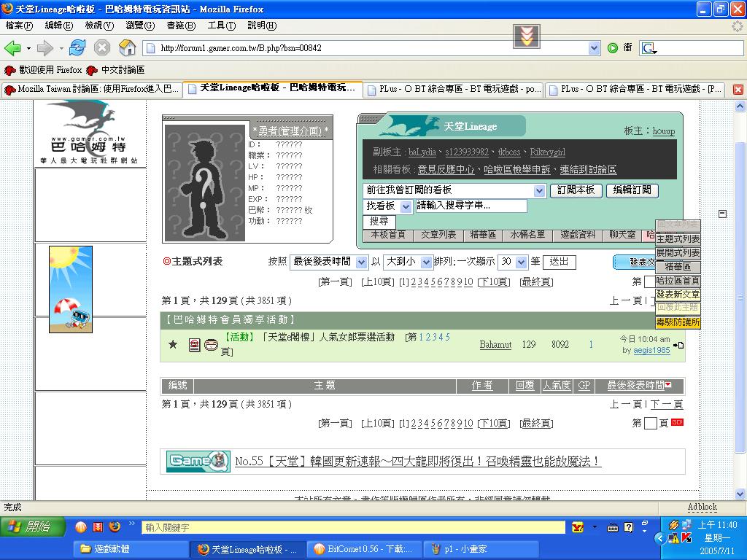Go to the browser home page icon
This screenshot has width=747, height=560.
[127, 48]
